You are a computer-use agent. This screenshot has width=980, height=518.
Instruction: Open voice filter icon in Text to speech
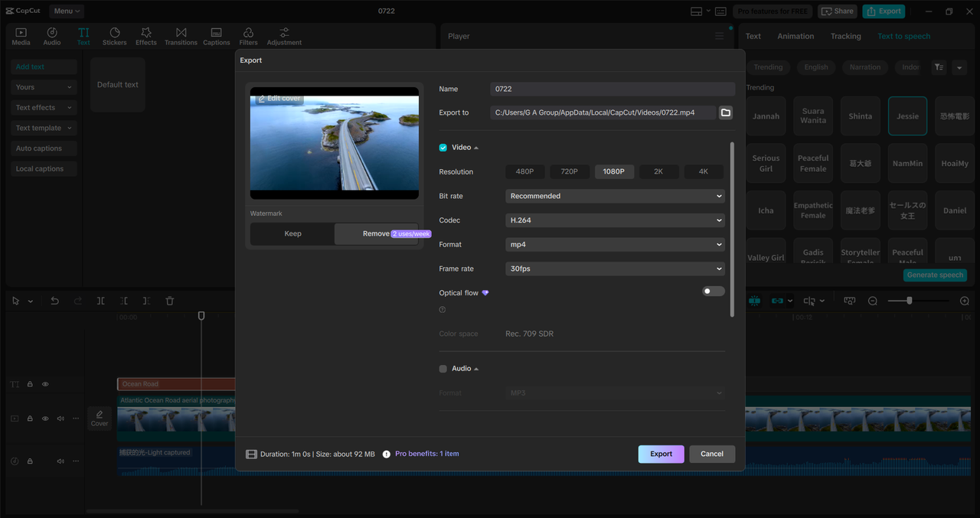point(939,67)
